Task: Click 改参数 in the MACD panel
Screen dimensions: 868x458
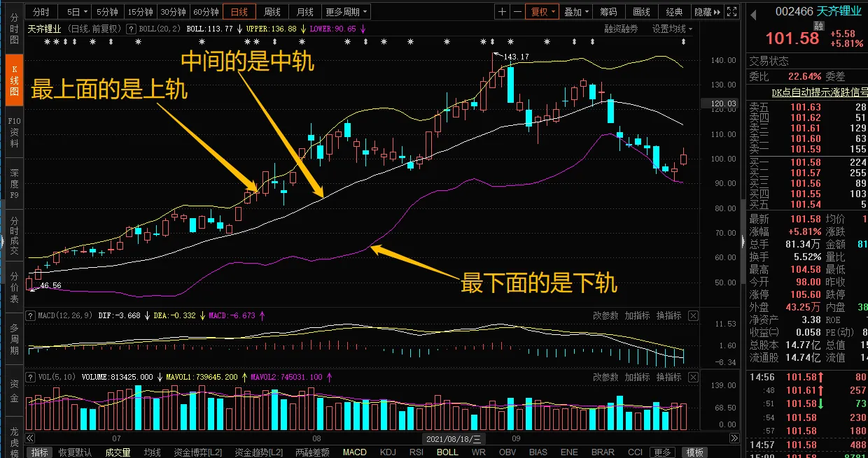Action: (x=605, y=316)
